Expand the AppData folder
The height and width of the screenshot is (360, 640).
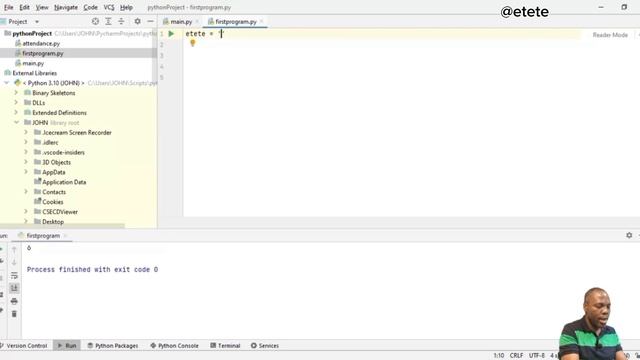pyautogui.click(x=26, y=172)
